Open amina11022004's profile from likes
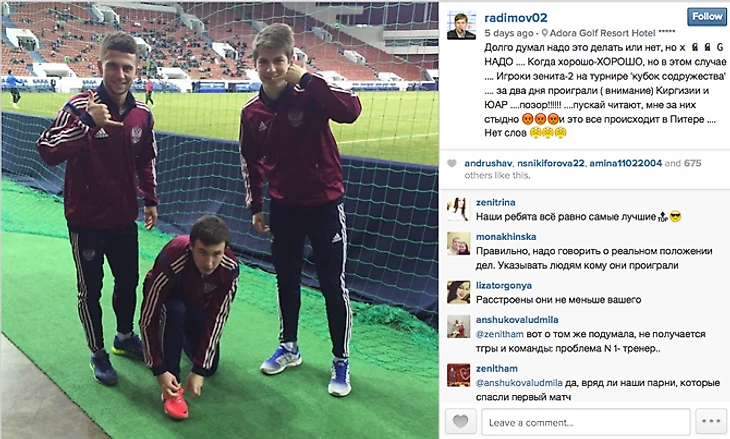 tap(625, 163)
